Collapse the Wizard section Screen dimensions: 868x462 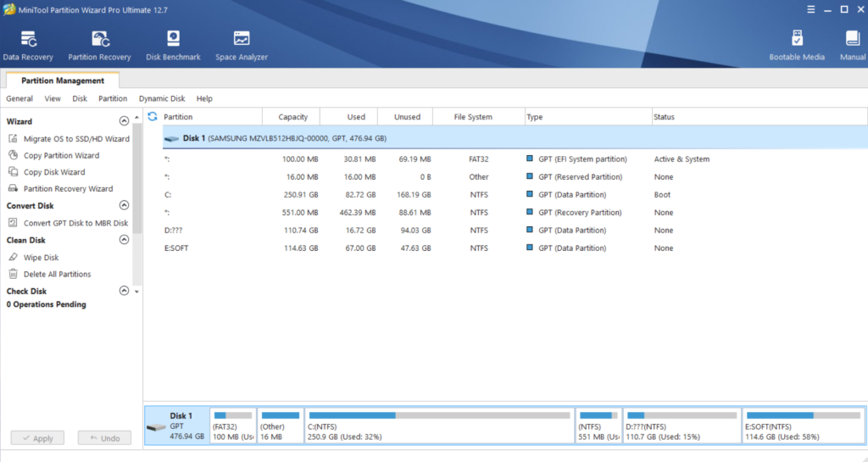(125, 121)
